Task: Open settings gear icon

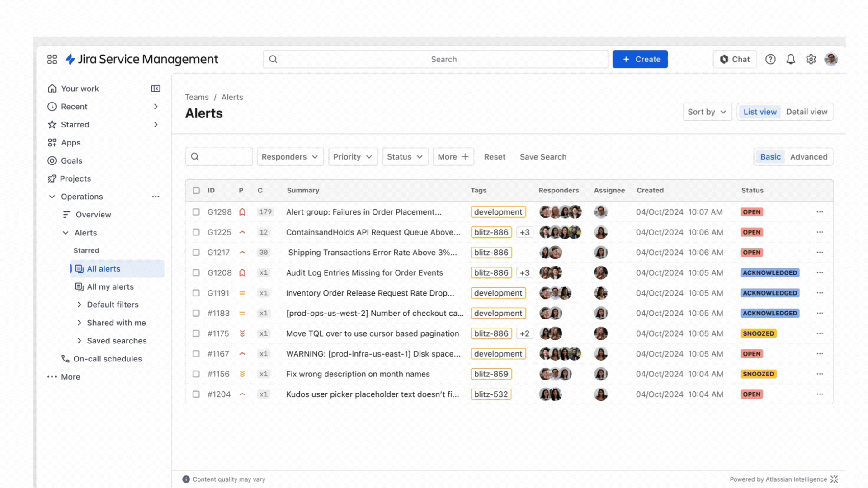Action: click(x=811, y=59)
